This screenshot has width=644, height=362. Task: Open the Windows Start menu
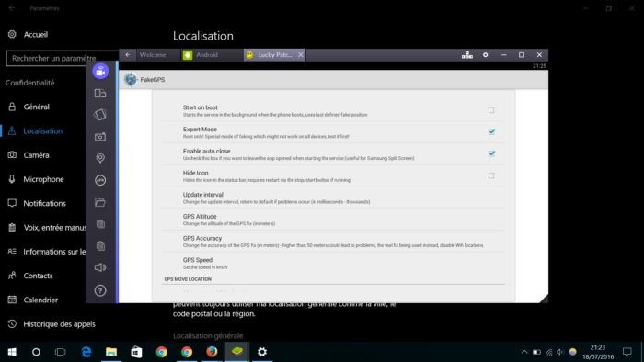tap(12, 352)
